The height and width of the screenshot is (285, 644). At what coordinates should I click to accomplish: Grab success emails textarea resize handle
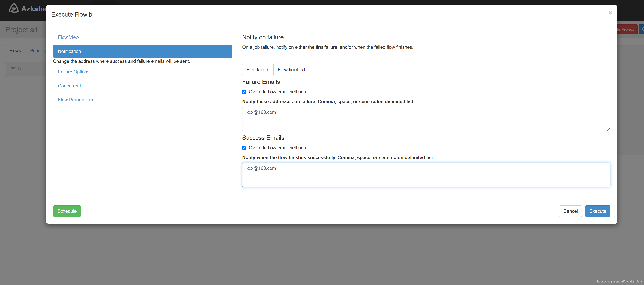(608, 185)
